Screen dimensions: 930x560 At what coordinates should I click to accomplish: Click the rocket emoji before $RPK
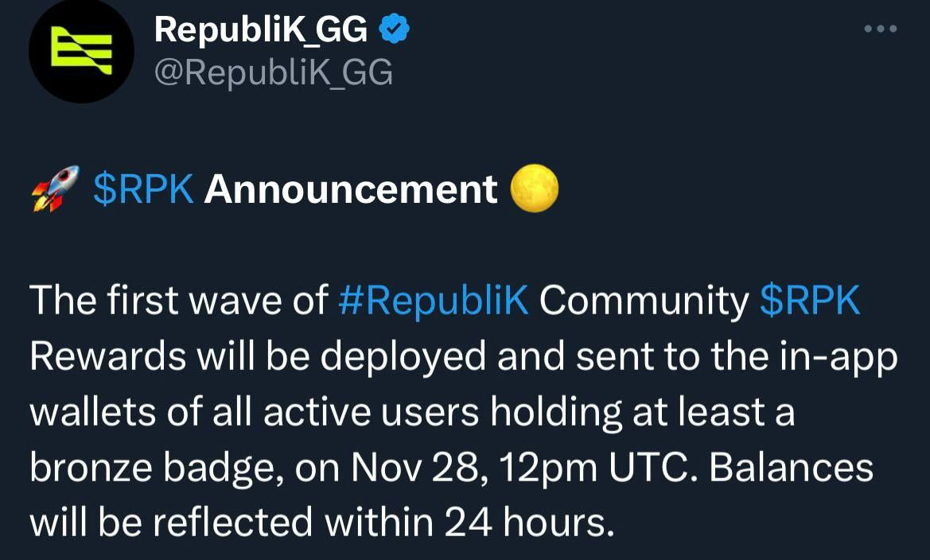tap(55, 189)
